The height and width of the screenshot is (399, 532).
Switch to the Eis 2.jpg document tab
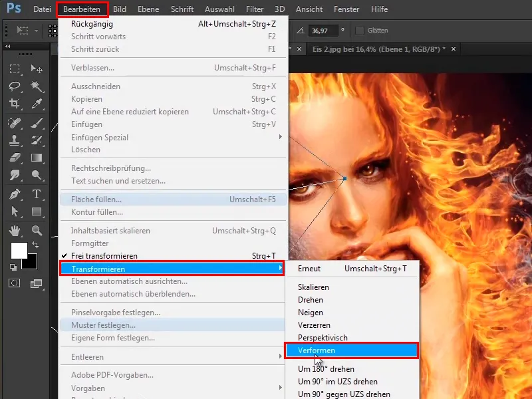point(379,49)
